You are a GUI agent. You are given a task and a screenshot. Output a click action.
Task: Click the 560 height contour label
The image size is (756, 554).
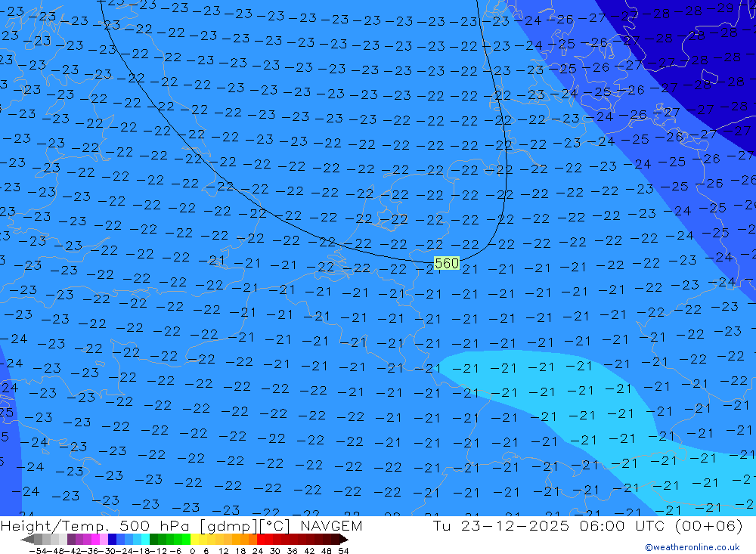pos(447,263)
